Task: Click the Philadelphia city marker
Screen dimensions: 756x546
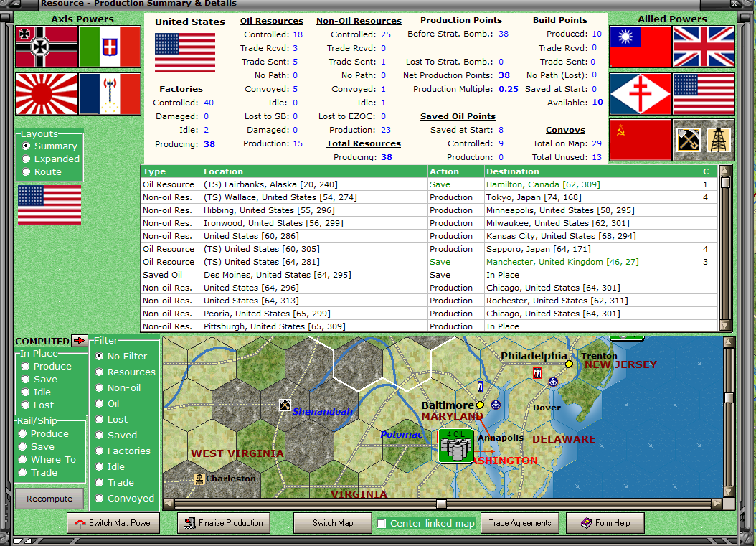Action: [x=569, y=364]
